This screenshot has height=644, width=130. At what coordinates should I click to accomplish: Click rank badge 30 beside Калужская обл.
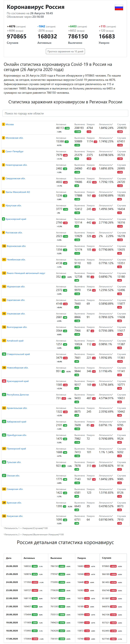[4, 516]
